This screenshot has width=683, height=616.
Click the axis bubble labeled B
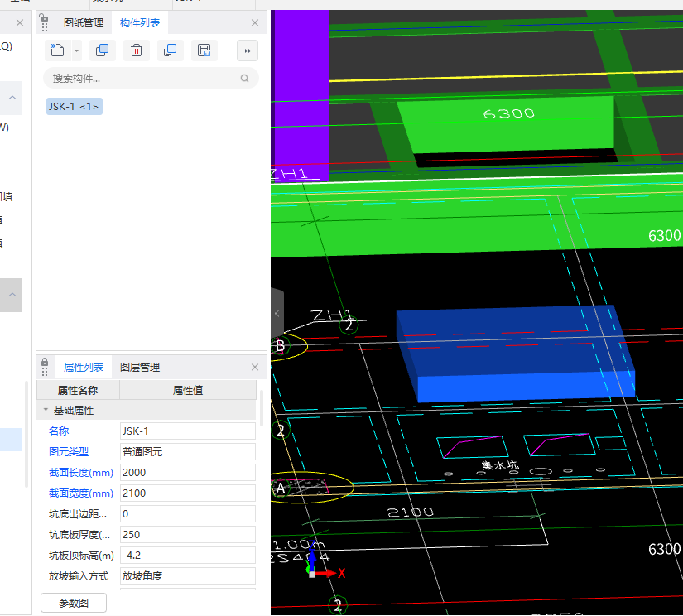click(280, 346)
